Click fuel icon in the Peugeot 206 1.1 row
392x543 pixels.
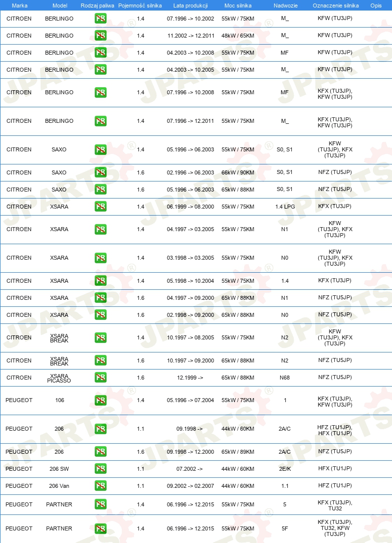click(100, 429)
